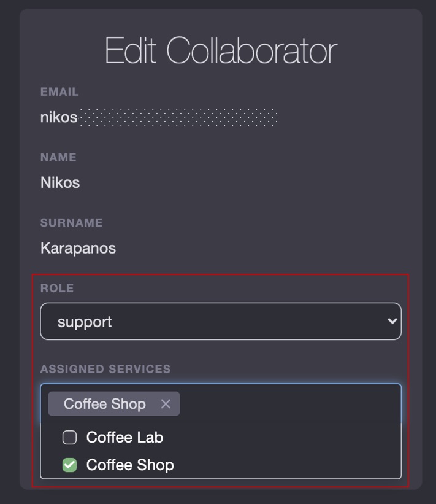
Task: Click the Nikos name value
Action: (60, 182)
